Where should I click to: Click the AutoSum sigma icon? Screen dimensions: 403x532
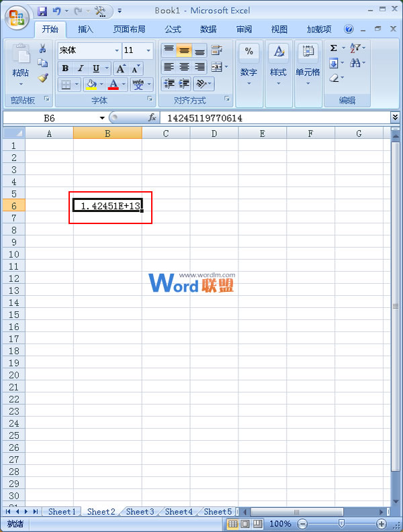tap(333, 48)
